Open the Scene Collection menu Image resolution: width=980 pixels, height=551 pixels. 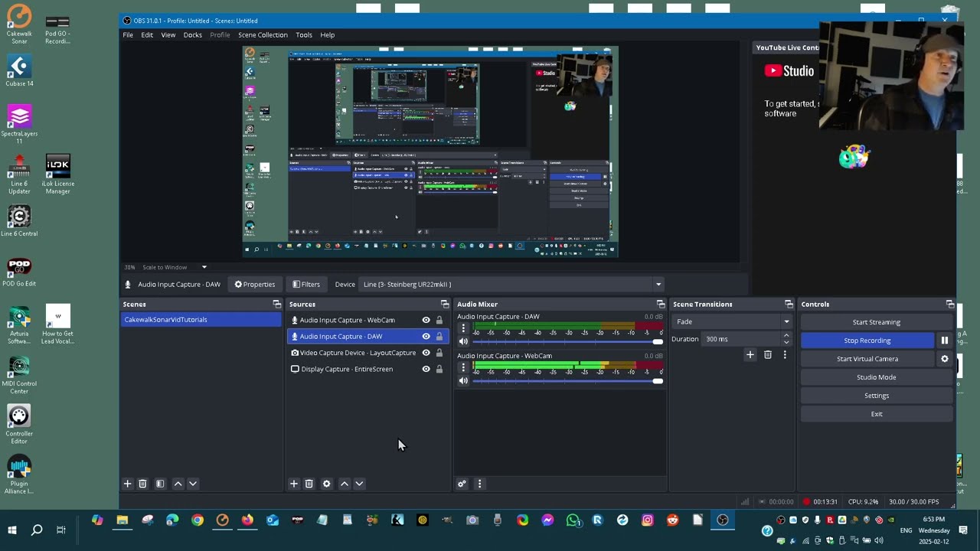click(263, 35)
